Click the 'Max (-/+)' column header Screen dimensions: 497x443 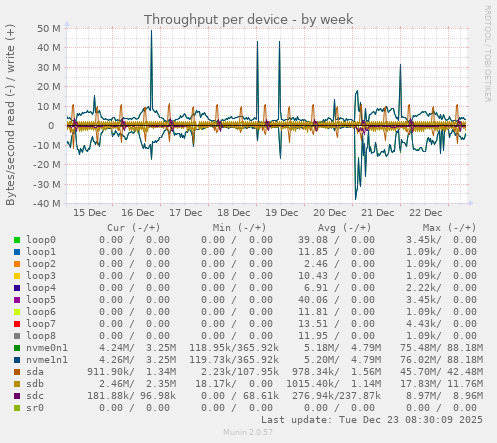tap(449, 228)
